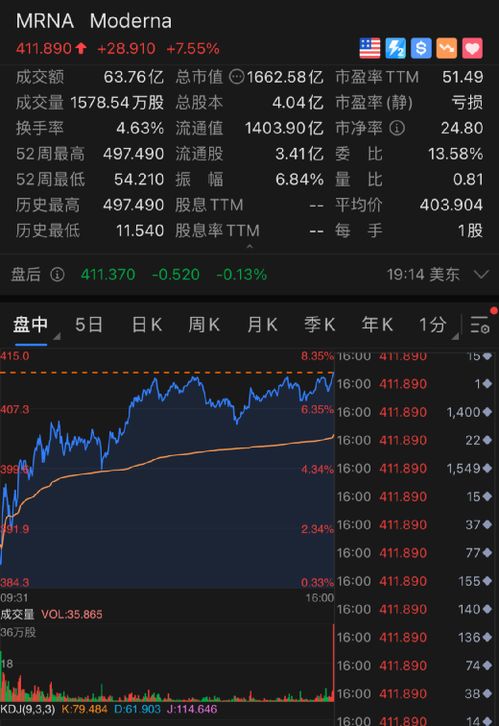Tap the after-hours price 411.370

click(108, 275)
